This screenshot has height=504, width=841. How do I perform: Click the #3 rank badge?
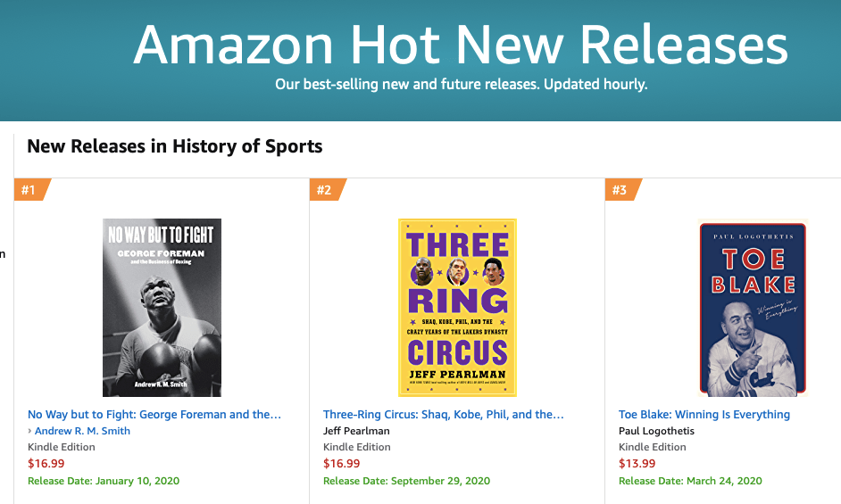click(620, 190)
